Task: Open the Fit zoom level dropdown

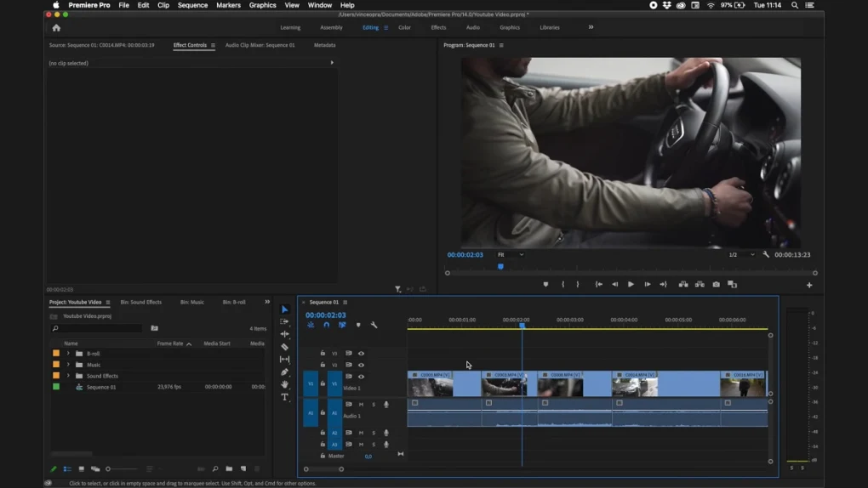Action: [510, 254]
